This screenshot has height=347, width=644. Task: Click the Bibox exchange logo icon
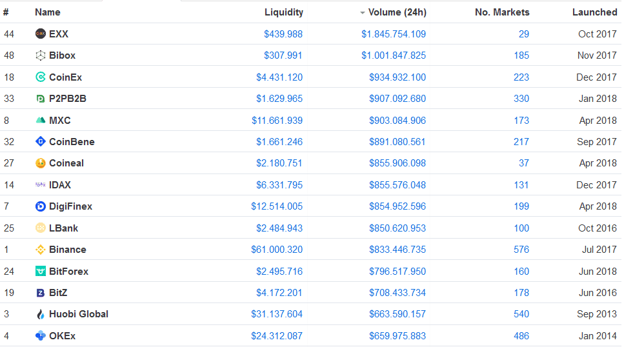click(41, 55)
